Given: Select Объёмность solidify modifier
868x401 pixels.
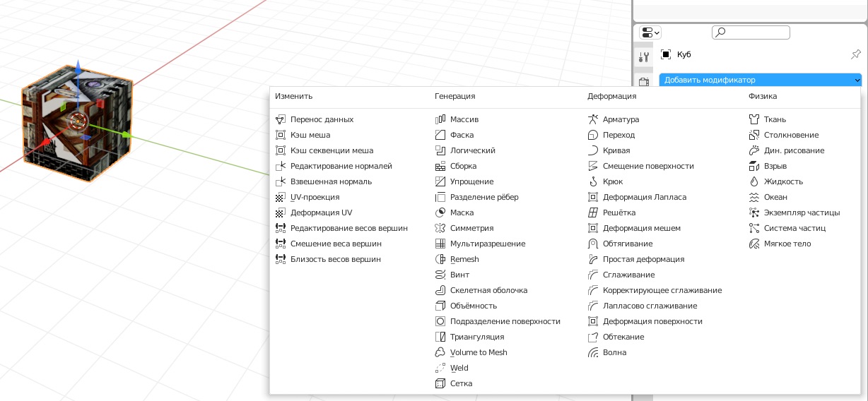Looking at the screenshot, I should [x=466, y=306].
